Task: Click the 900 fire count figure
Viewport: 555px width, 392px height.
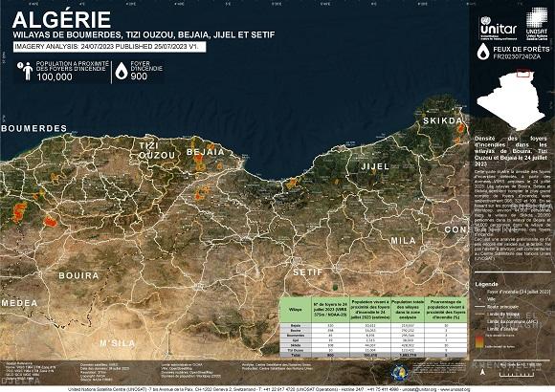Action: pyautogui.click(x=139, y=76)
